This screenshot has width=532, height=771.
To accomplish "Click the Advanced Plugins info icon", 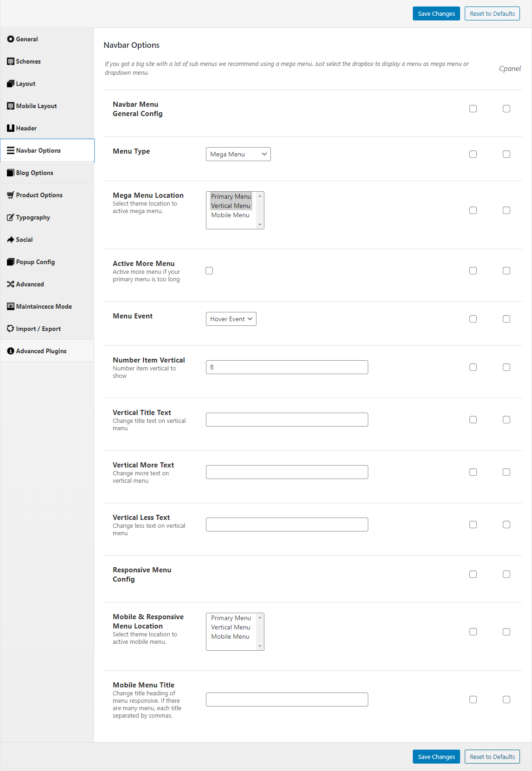I will (x=11, y=351).
